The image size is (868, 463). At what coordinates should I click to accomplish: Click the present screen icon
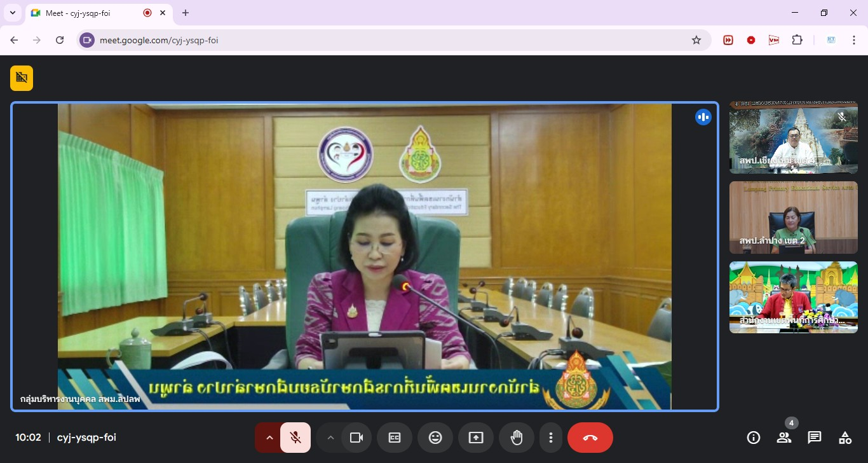[476, 438]
